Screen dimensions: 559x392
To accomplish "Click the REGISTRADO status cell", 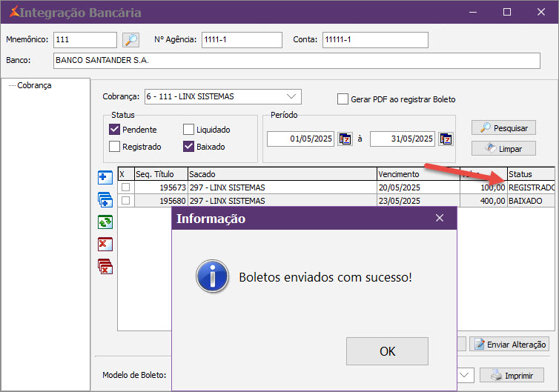I will coord(531,187).
